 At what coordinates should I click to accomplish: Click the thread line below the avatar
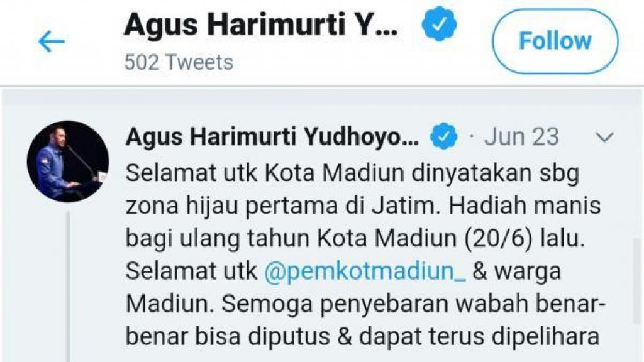pos(68,287)
